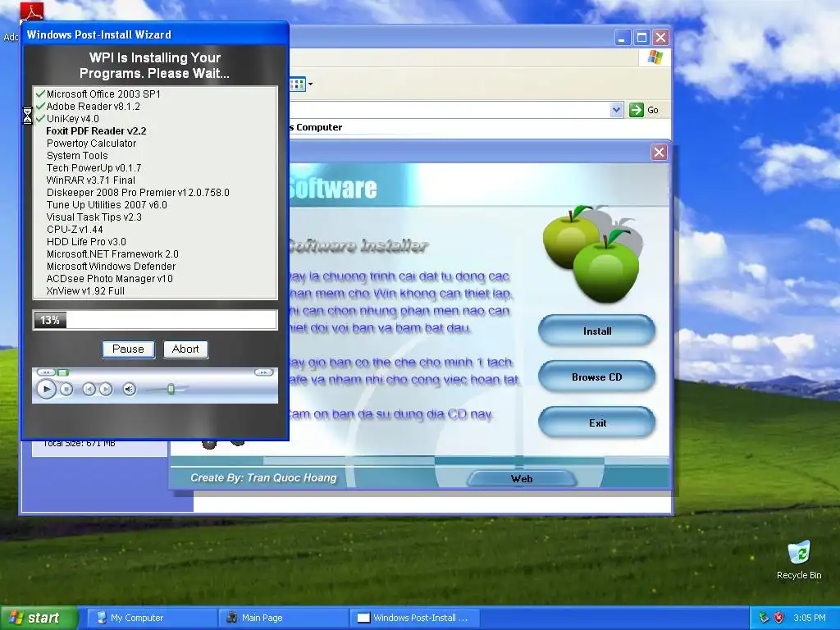The height and width of the screenshot is (630, 840).
Task: Click the Previous track button in the media player
Action: [x=89, y=390]
